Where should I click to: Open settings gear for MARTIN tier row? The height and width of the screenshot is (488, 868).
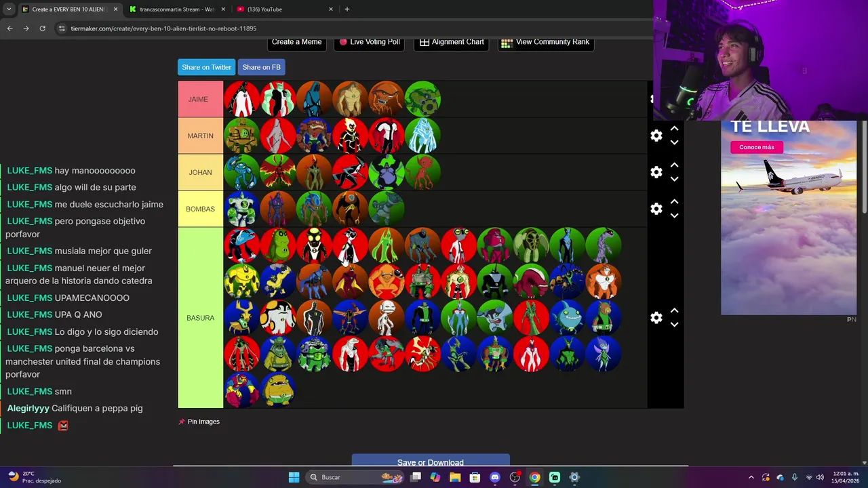point(656,136)
